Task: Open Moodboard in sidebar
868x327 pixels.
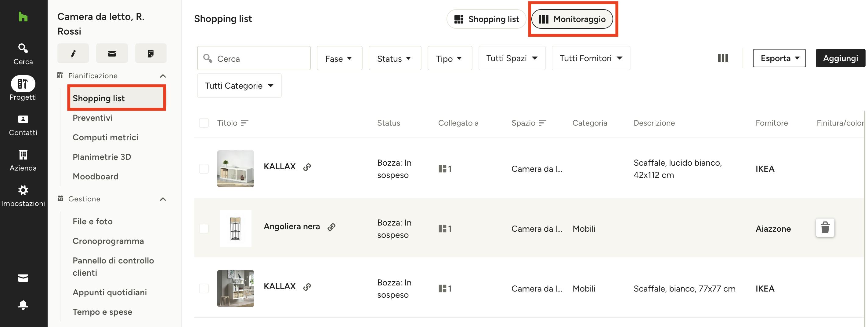Action: pyautogui.click(x=95, y=177)
